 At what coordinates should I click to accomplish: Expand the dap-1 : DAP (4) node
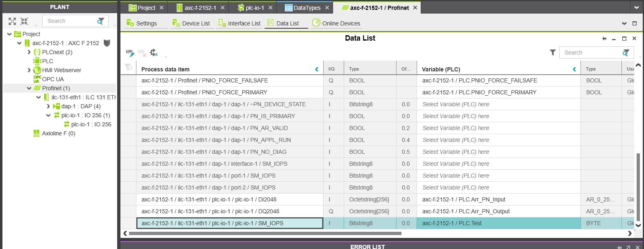pos(48,106)
